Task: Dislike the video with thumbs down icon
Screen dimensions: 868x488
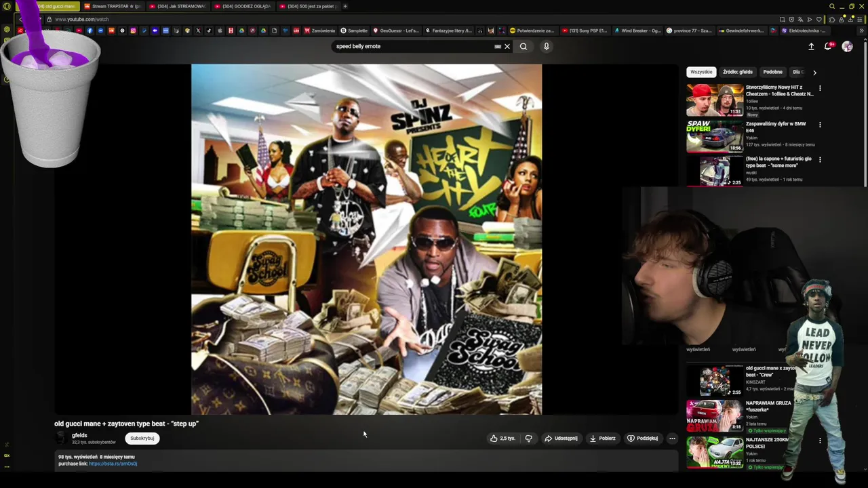Action: click(528, 438)
